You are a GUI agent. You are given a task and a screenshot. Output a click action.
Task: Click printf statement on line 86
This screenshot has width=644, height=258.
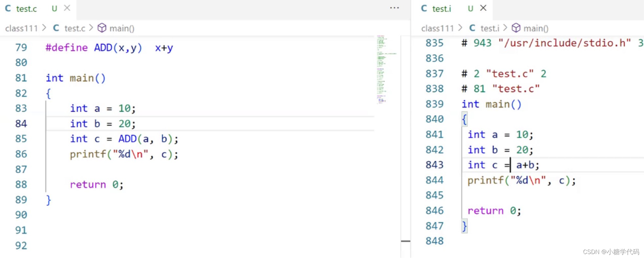[124, 154]
